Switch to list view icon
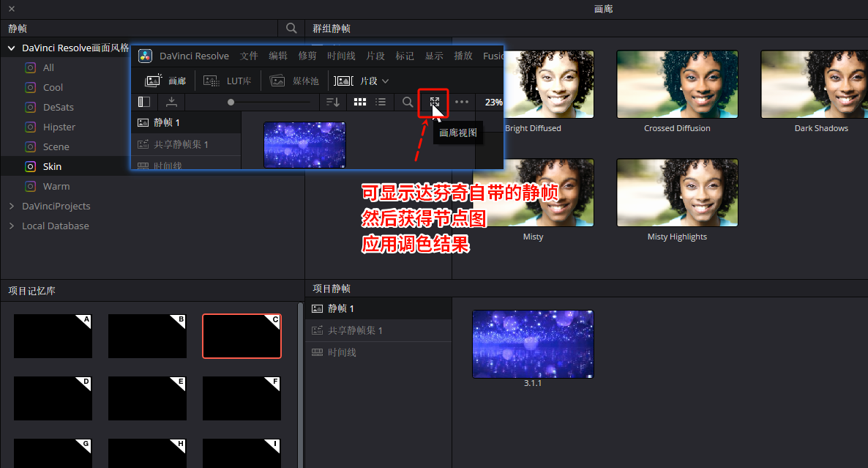The height and width of the screenshot is (468, 868). [381, 102]
